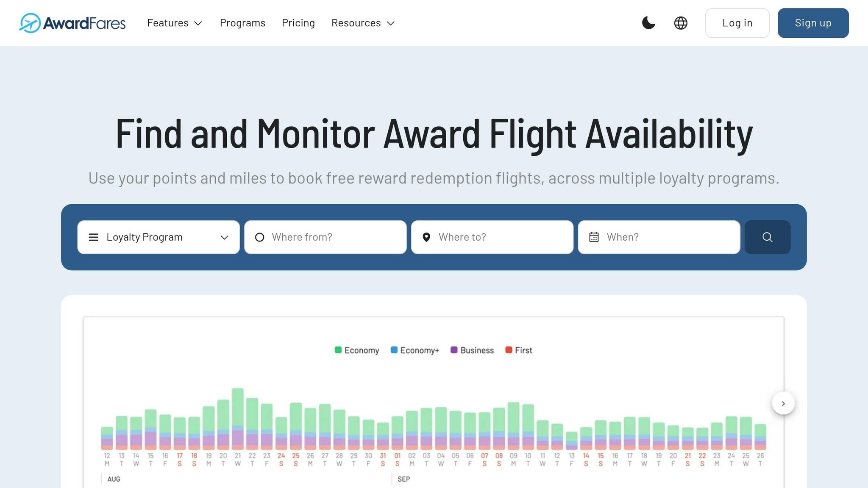Click the green Economy legend swatch
868x488 pixels.
coord(338,350)
